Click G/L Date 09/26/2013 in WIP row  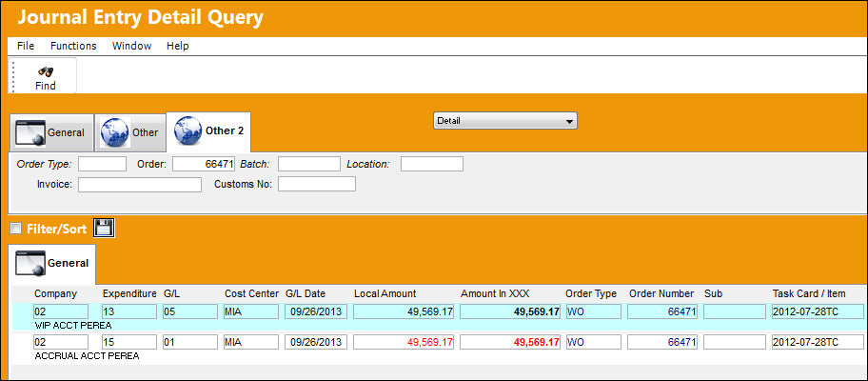point(316,311)
